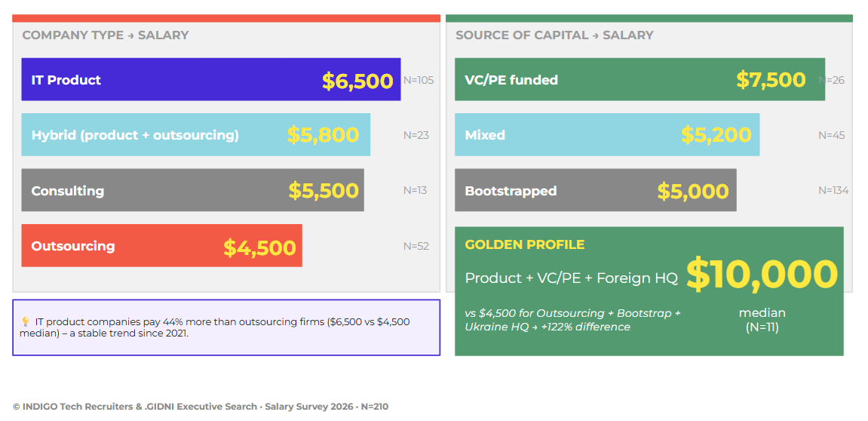This screenshot has width=868, height=421.
Task: Click the lightbulb icon in the insight box
Action: tap(25, 322)
